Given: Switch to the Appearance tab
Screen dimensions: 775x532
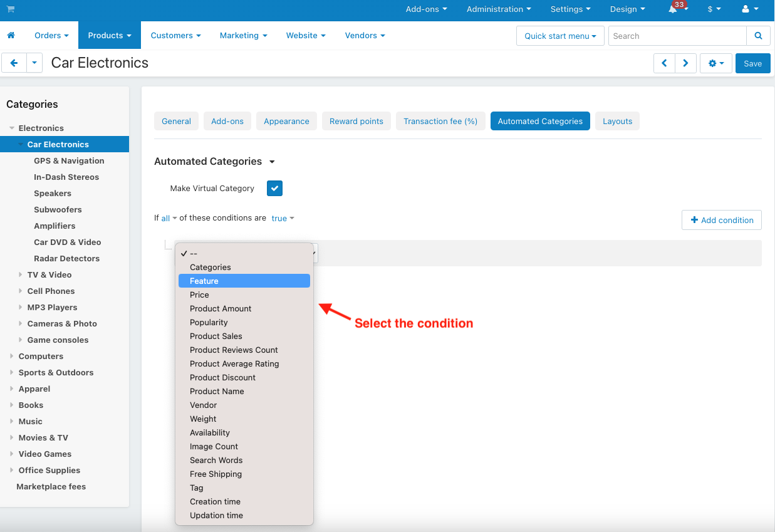Looking at the screenshot, I should pyautogui.click(x=286, y=121).
